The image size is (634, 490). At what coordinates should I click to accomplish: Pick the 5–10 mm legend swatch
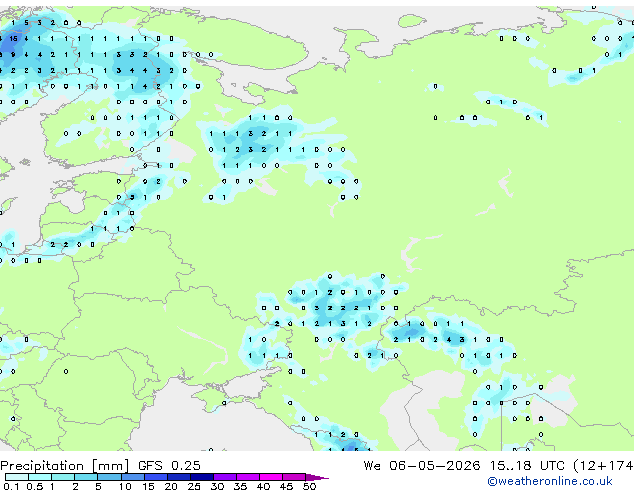coord(109,477)
